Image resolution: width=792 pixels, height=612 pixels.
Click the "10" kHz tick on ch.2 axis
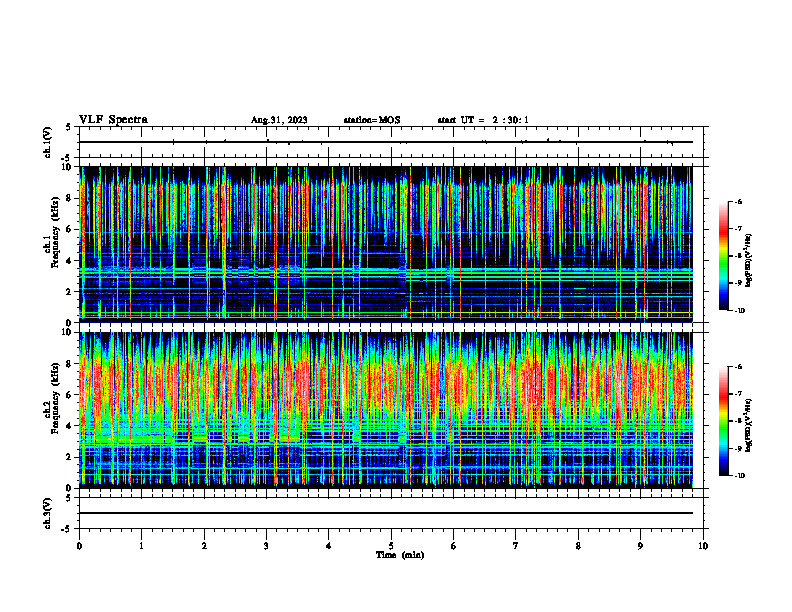click(67, 332)
